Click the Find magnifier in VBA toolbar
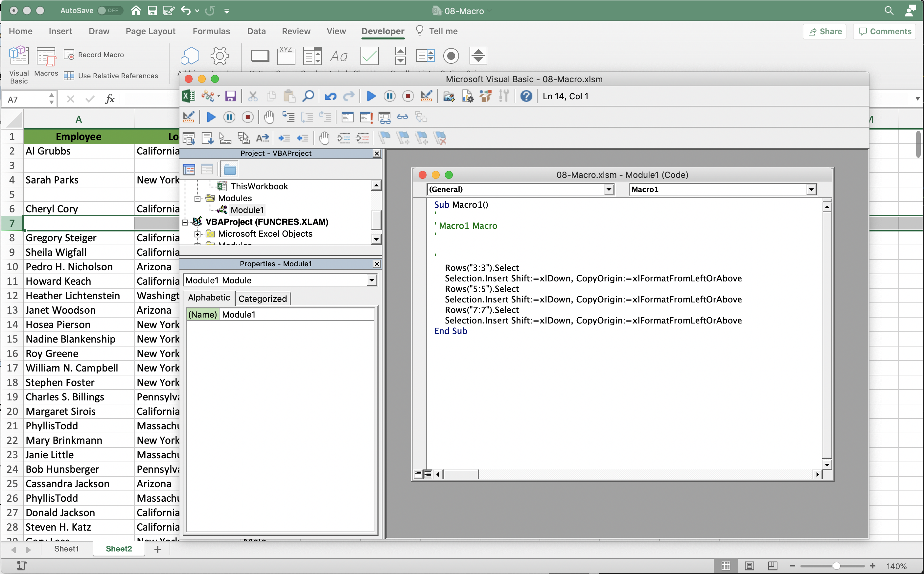 point(308,96)
